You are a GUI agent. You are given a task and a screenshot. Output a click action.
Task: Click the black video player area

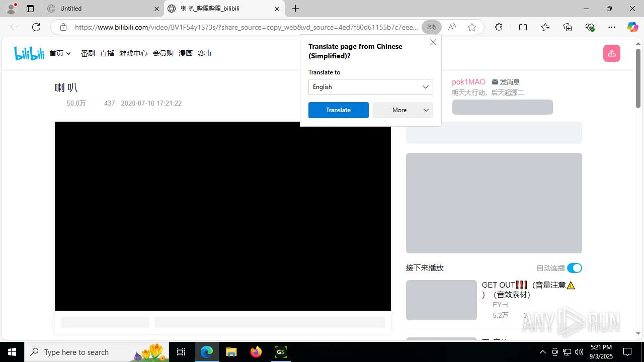coord(223,216)
